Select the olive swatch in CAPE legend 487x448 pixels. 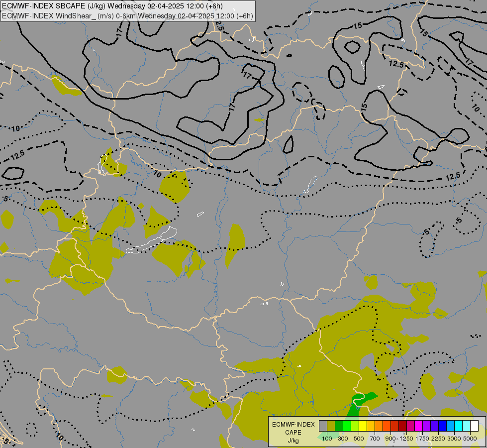(x=331, y=426)
